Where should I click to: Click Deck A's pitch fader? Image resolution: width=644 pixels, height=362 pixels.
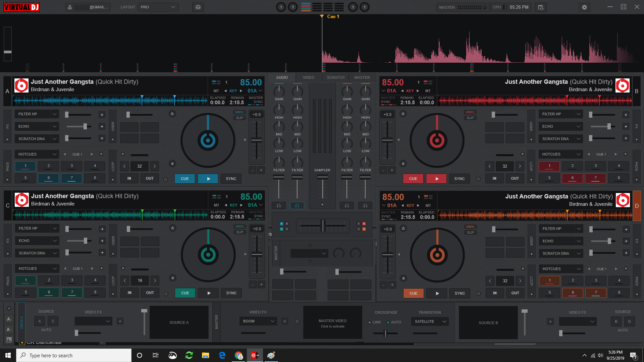click(257, 140)
